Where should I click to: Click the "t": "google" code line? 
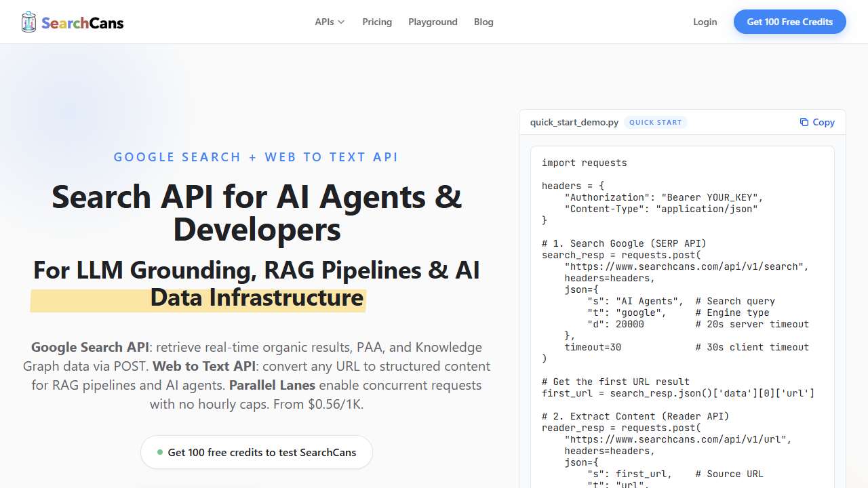coord(678,312)
